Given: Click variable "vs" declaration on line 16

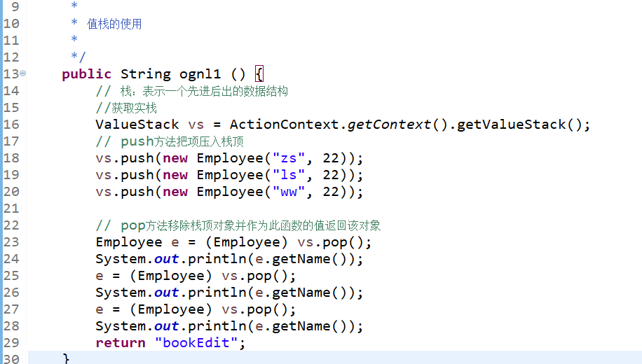Looking at the screenshot, I should [x=196, y=125].
